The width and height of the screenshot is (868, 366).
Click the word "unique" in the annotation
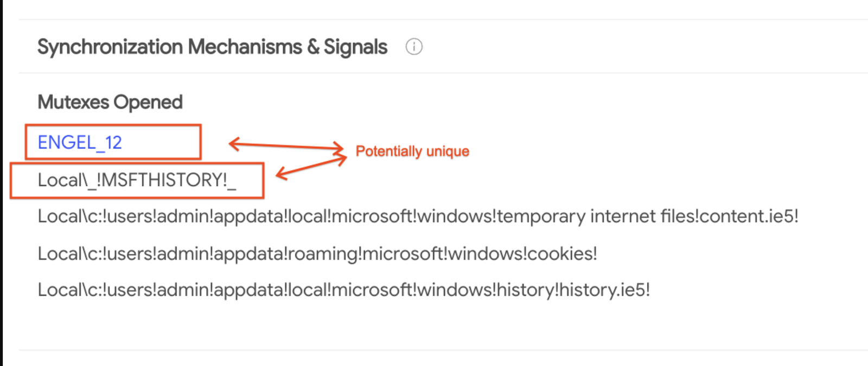448,151
